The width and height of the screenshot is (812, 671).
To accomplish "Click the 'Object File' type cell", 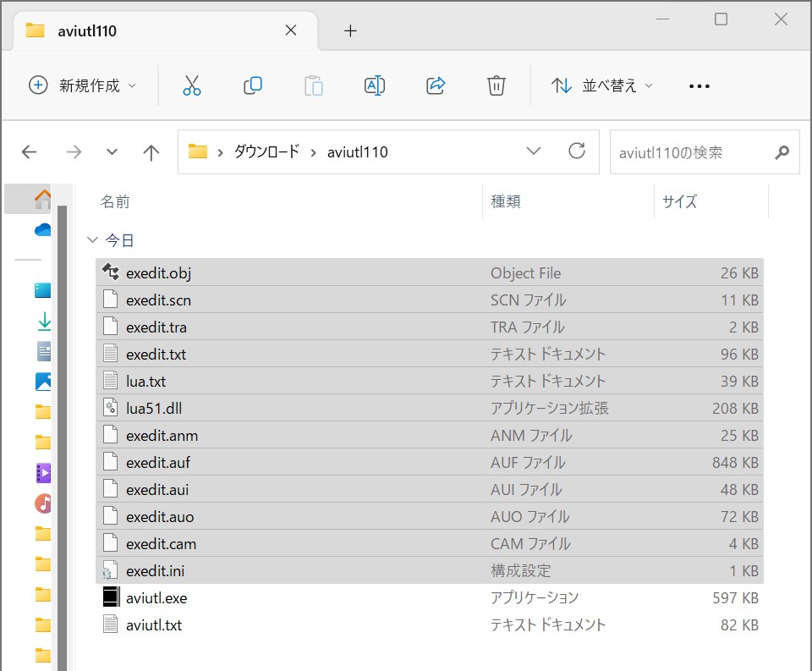I will pyautogui.click(x=525, y=273).
